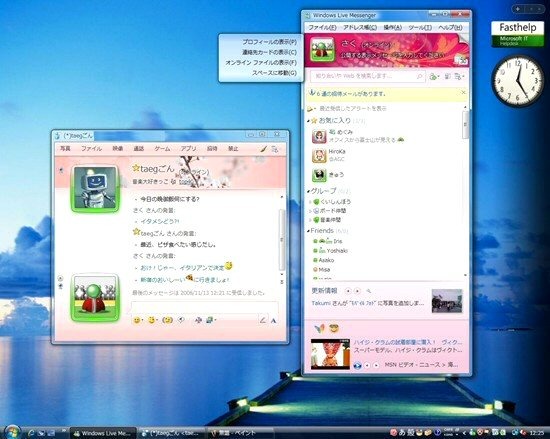The image size is (550, 439).
Task: Click the contact list vertical scrollbar
Action: (x=465, y=125)
